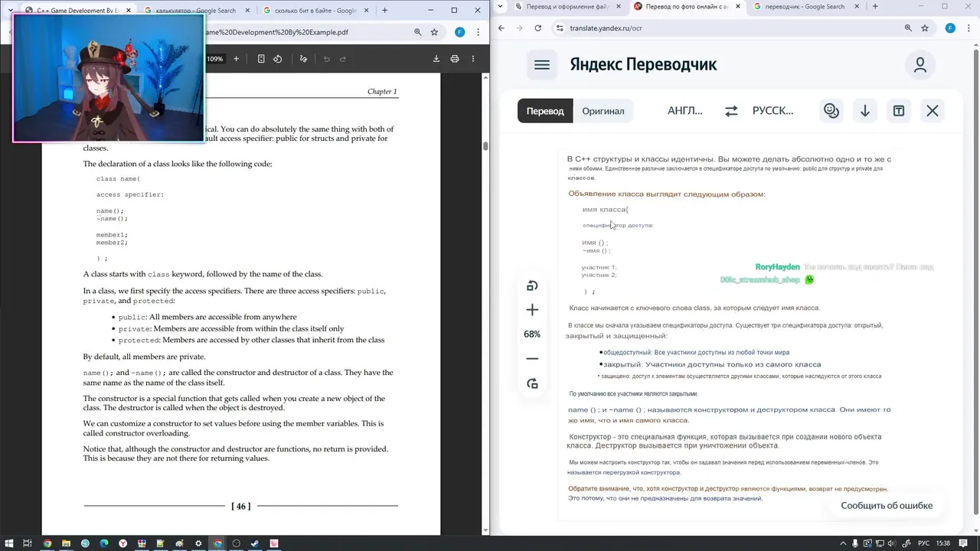
Task: Open Settings gear from the taskbar
Action: pos(198,543)
